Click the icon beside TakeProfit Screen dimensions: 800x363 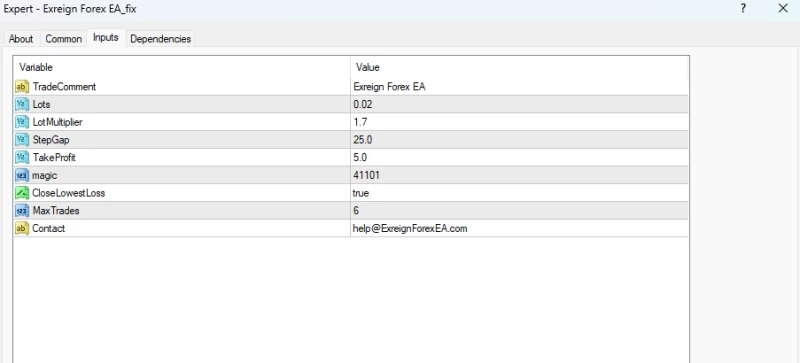pyautogui.click(x=22, y=158)
